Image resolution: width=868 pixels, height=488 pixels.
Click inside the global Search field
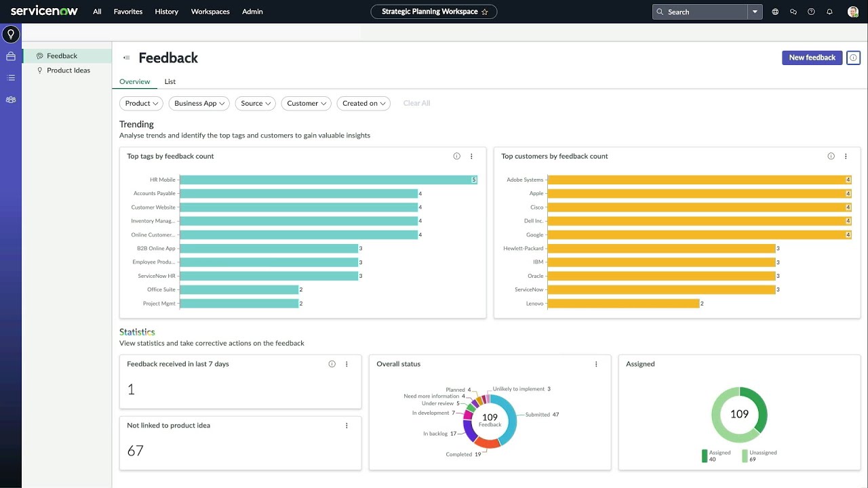point(700,12)
